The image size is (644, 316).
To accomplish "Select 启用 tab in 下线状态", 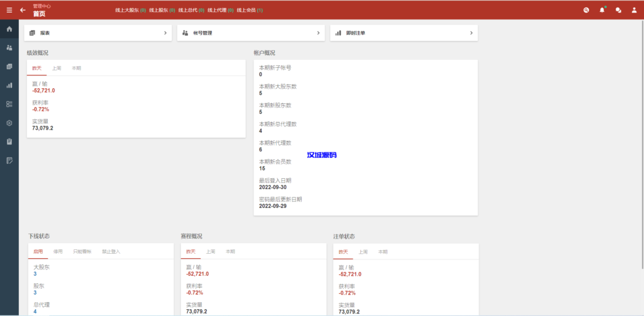I will 38,252.
